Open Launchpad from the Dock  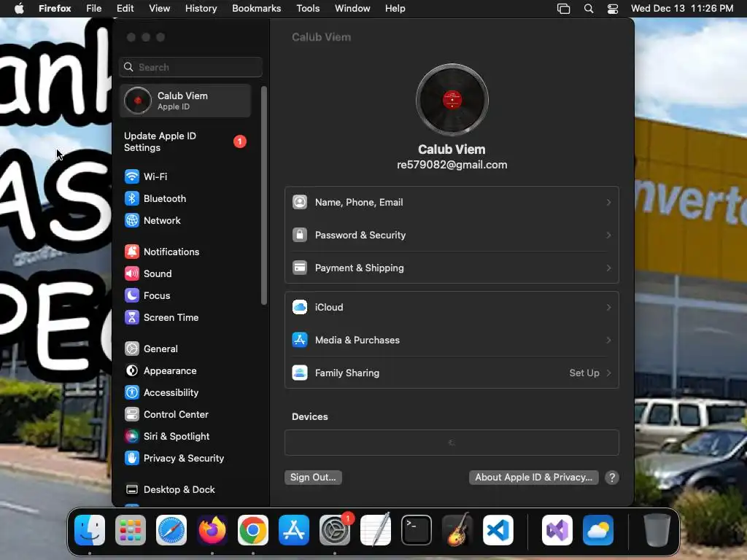(x=131, y=531)
